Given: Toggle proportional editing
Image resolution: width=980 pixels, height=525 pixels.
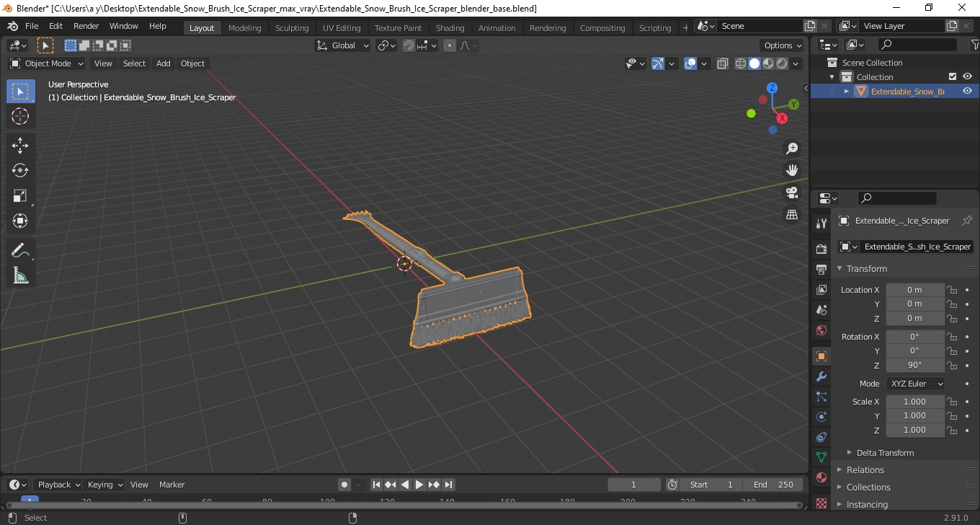Looking at the screenshot, I should 450,45.
